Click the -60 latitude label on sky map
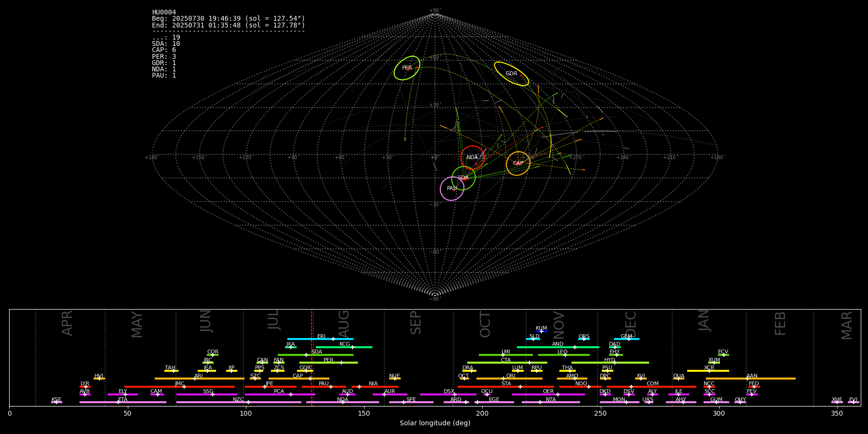The image size is (868, 434). tap(434, 252)
